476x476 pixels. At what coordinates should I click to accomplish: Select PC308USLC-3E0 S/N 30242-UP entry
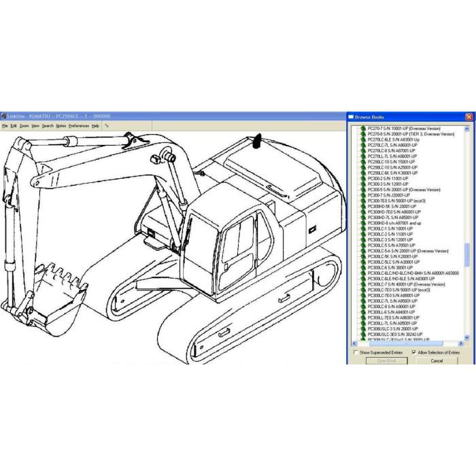(395, 335)
